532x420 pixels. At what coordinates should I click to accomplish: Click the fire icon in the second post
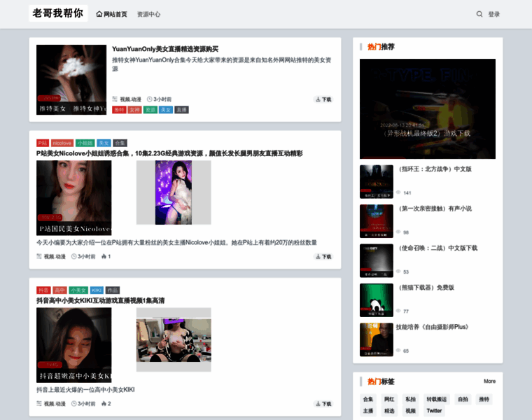pyautogui.click(x=104, y=257)
